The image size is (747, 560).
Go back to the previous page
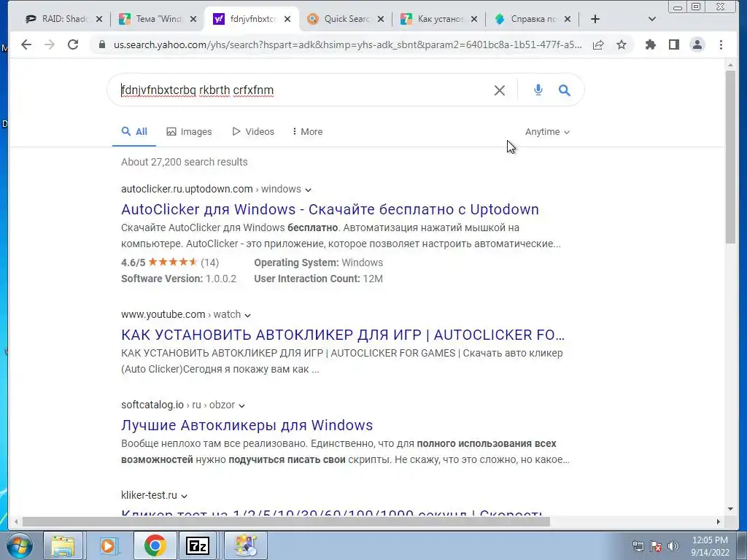point(26,44)
